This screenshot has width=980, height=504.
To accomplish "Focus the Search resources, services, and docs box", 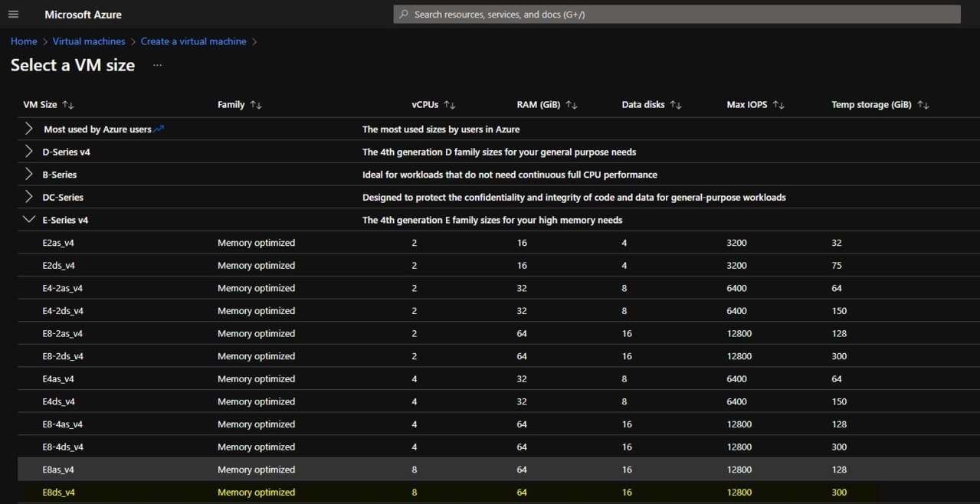I will (x=677, y=15).
